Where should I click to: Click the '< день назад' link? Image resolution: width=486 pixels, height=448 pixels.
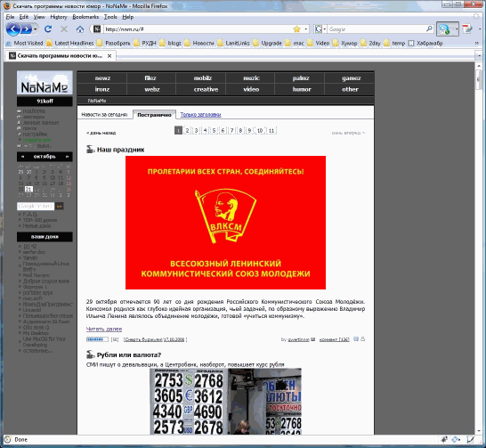coord(101,133)
